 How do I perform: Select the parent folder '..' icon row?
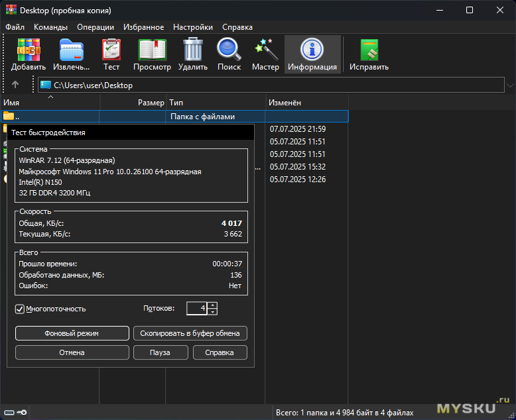(x=174, y=117)
